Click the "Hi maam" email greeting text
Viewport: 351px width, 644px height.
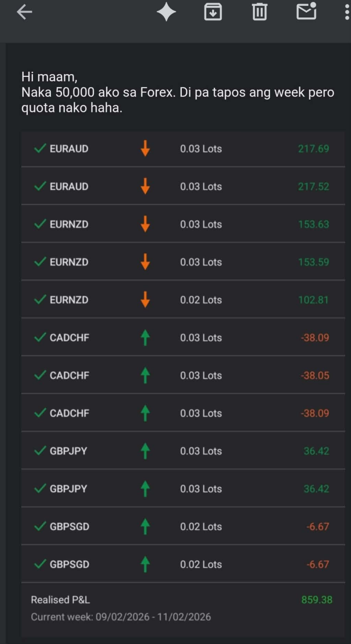49,77
